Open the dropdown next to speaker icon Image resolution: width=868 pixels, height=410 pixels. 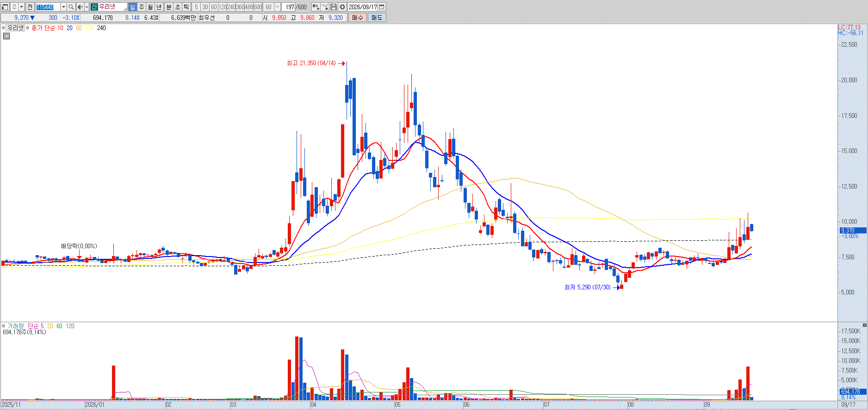[x=87, y=7]
